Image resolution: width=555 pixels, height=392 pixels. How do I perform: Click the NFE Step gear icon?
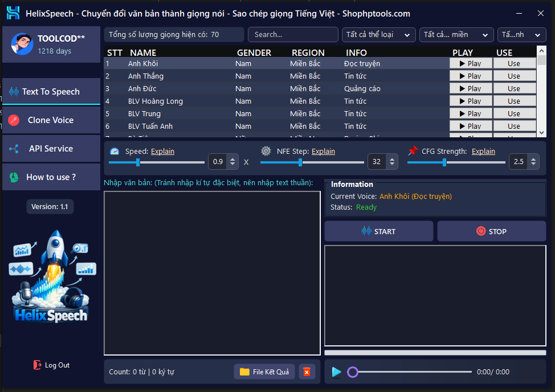(x=266, y=151)
